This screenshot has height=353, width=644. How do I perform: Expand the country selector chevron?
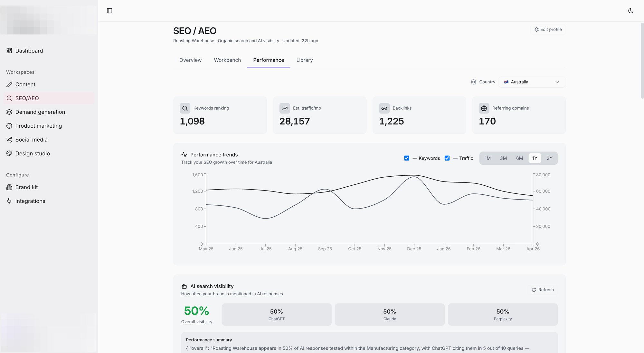click(557, 82)
